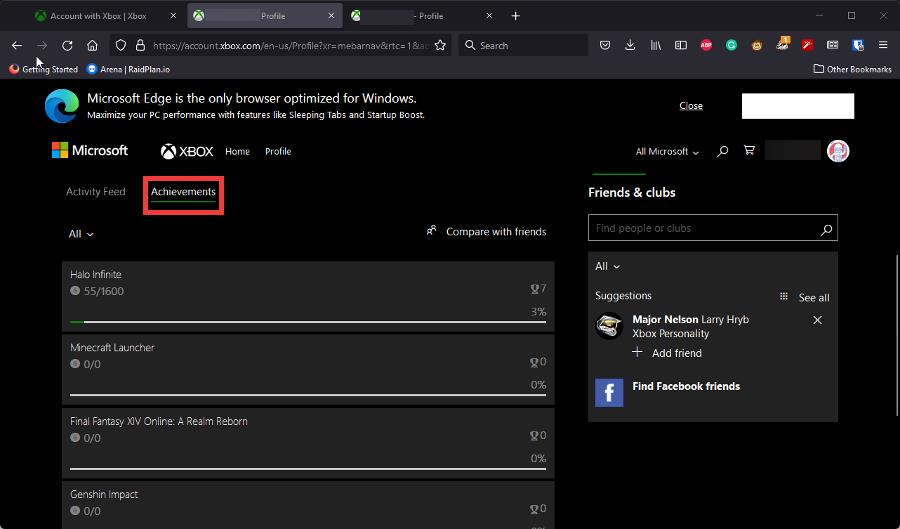Close the Microsoft Edge banner

click(690, 106)
